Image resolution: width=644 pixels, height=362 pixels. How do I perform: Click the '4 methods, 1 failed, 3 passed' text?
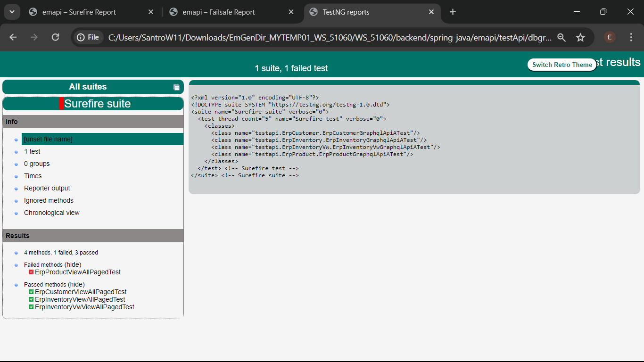point(61,253)
